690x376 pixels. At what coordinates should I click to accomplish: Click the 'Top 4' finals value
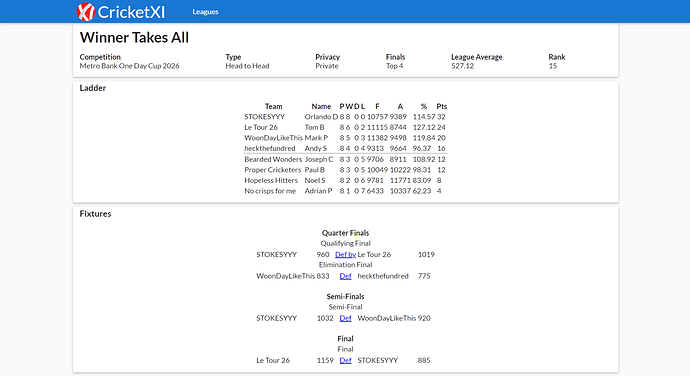395,66
